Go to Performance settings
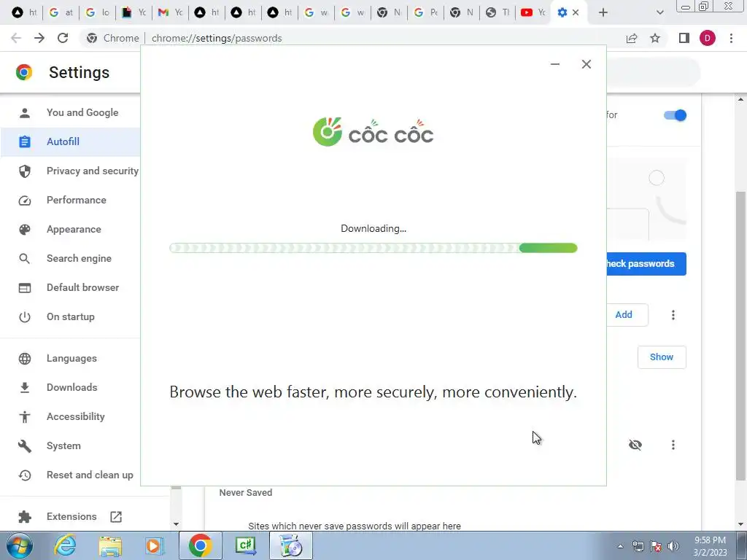 [x=76, y=200]
